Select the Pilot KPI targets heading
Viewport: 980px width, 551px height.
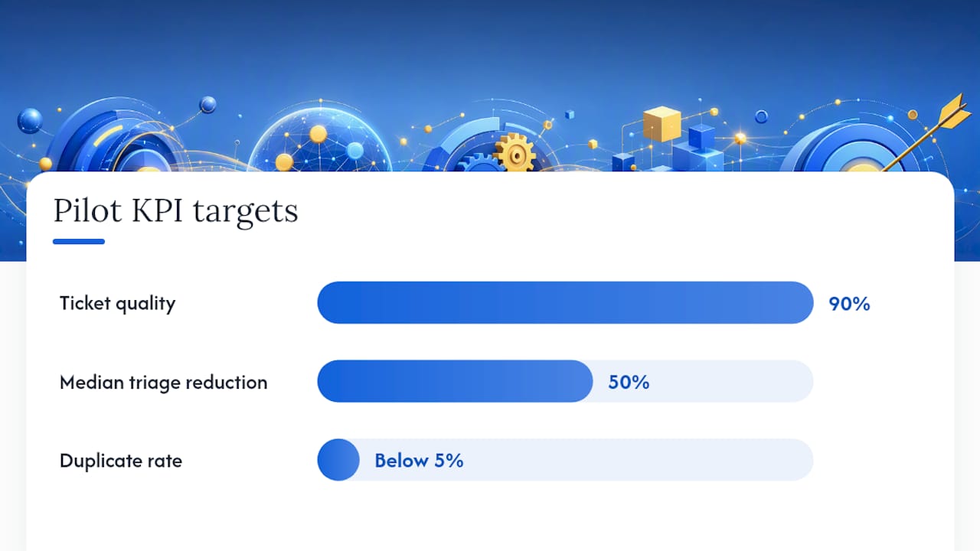pyautogui.click(x=175, y=210)
